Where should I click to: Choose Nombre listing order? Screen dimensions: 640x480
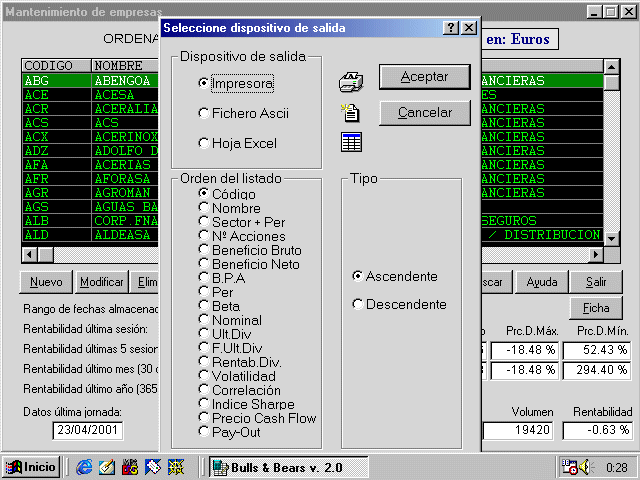coord(229,208)
